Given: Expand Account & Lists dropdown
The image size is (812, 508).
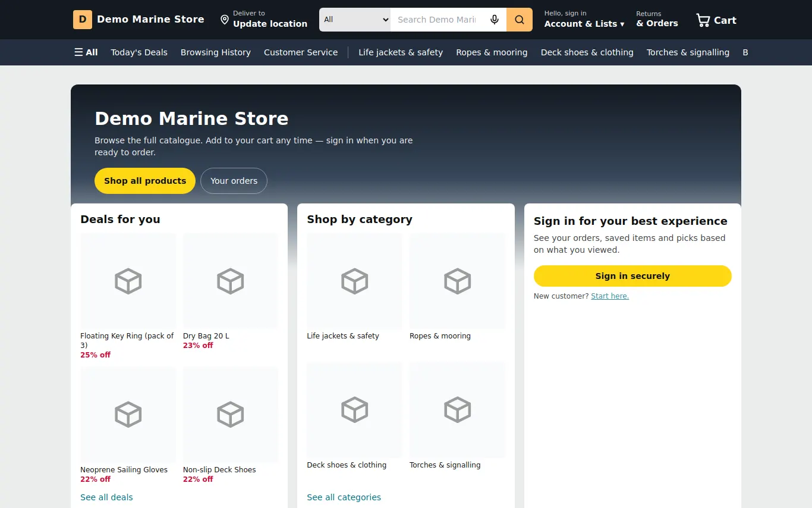Looking at the screenshot, I should (584, 20).
